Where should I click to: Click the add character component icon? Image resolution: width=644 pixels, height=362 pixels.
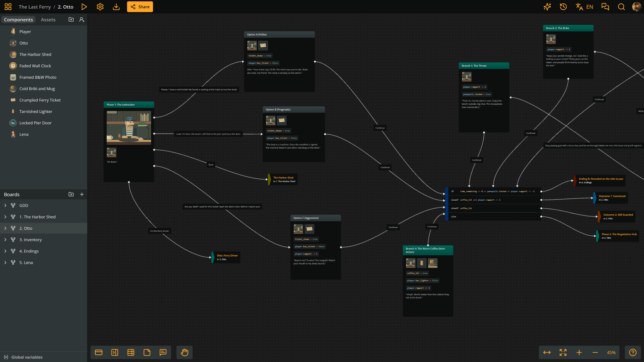(82, 20)
